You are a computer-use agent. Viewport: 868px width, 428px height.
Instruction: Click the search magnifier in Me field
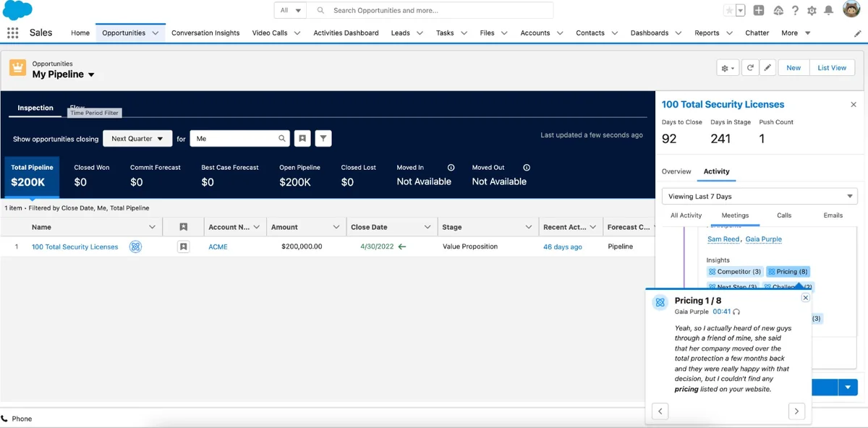[282, 138]
